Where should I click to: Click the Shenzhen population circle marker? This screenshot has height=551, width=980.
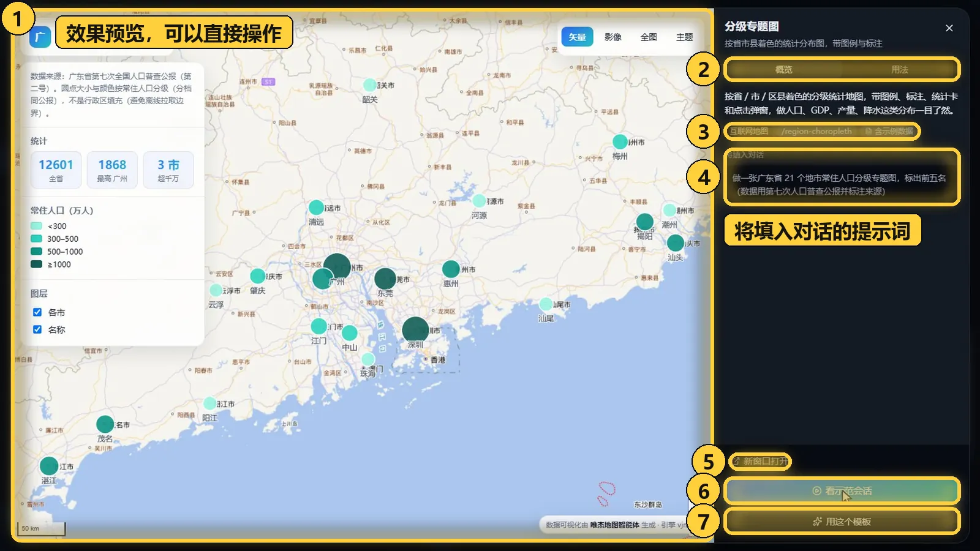[415, 330]
